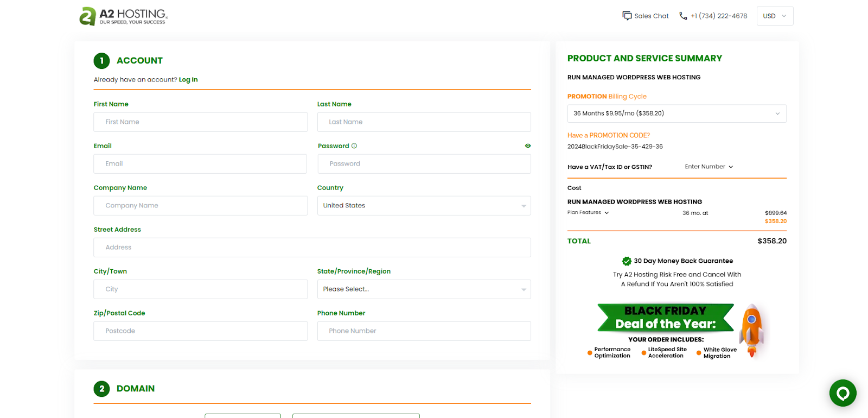
Task: Click the PRODUCT AND SERVICE SUMMARY heading
Action: point(644,58)
